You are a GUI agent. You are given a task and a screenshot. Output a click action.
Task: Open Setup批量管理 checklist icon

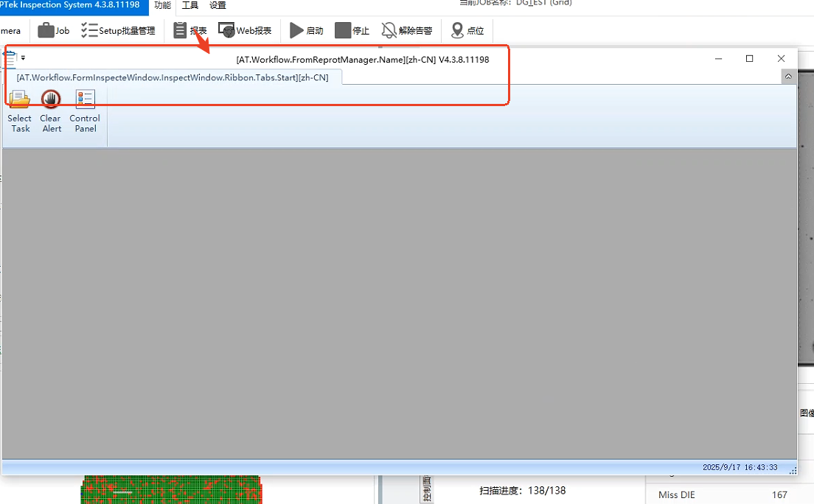89,30
